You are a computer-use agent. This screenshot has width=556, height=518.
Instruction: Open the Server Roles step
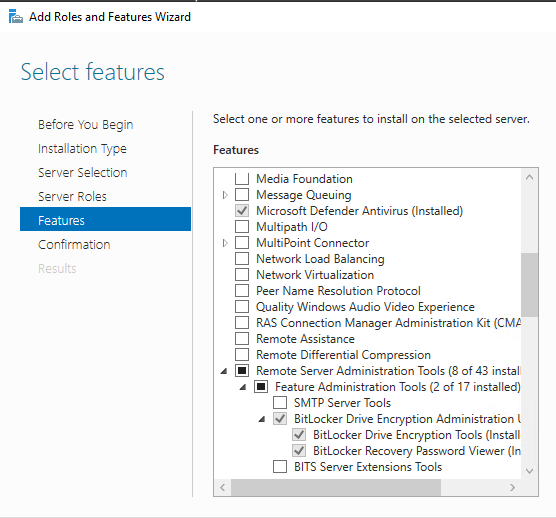click(72, 196)
